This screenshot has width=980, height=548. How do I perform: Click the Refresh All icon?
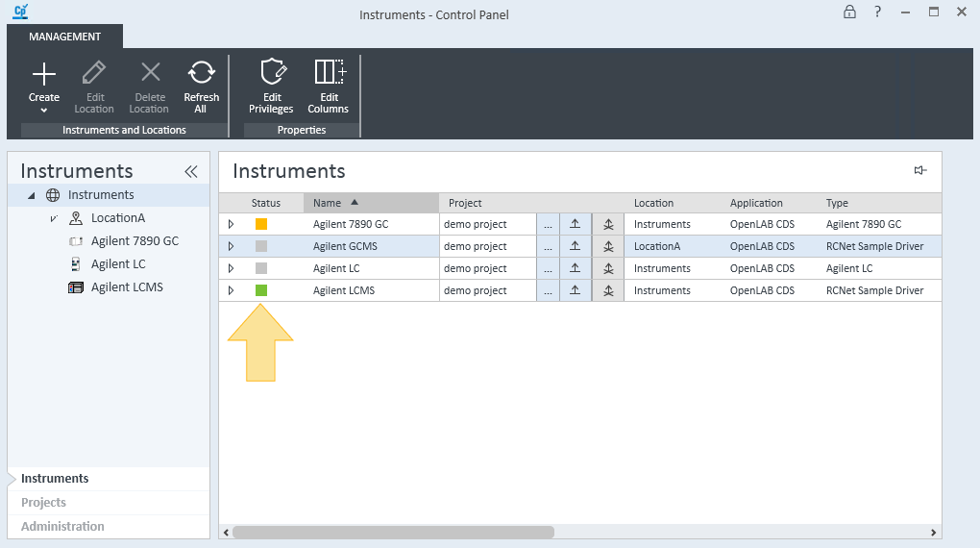(201, 72)
